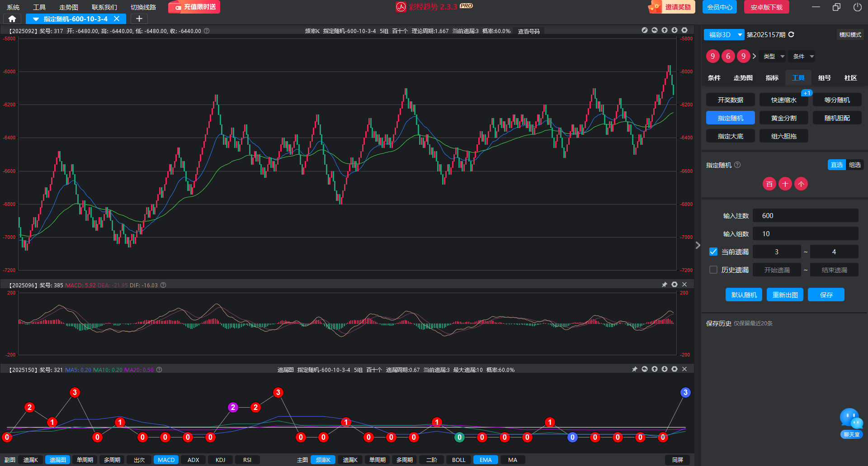Click the 重新出图 button
The height and width of the screenshot is (466, 868).
(x=785, y=295)
